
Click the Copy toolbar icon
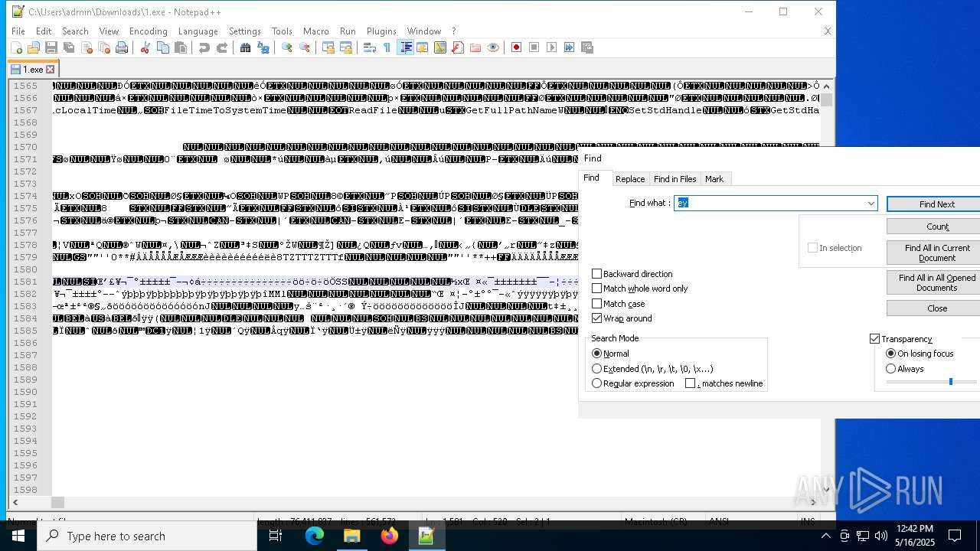[162, 47]
